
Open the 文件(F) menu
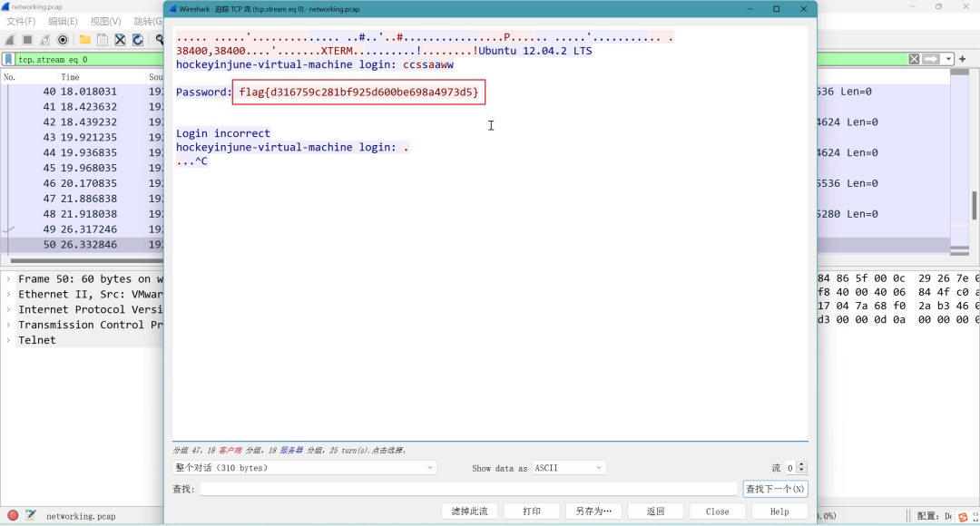coord(21,21)
